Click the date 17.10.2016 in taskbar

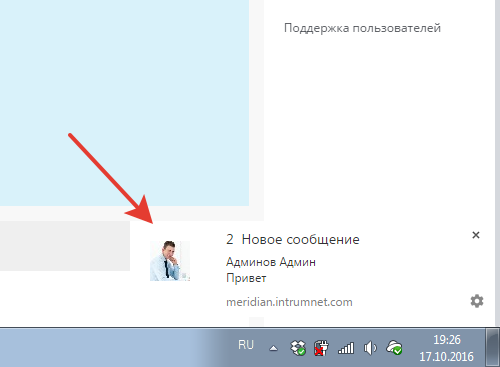446,357
